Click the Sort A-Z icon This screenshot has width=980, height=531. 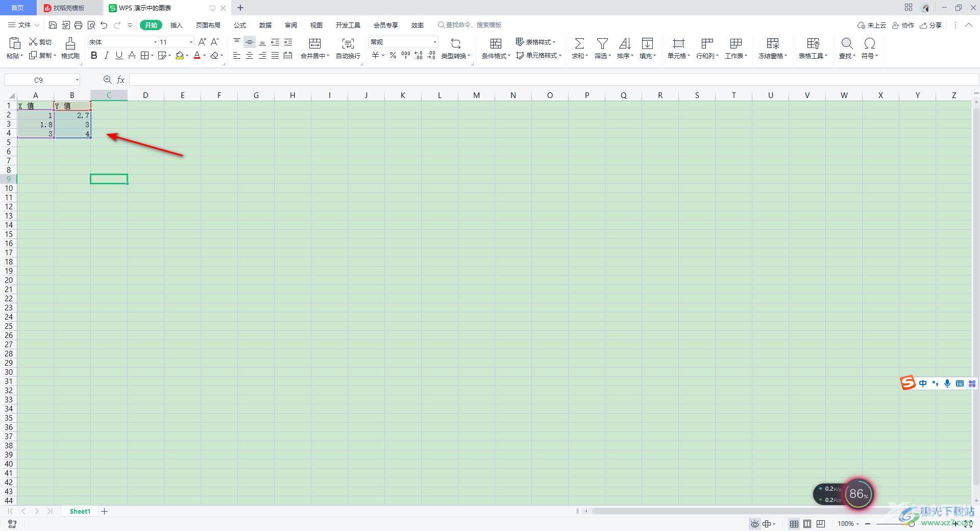625,43
